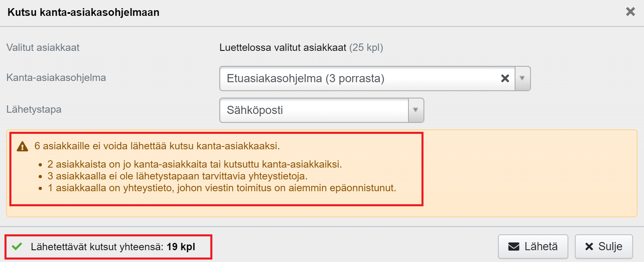Click the Lähetystapa field label
The image size is (644, 262).
pyautogui.click(x=34, y=109)
